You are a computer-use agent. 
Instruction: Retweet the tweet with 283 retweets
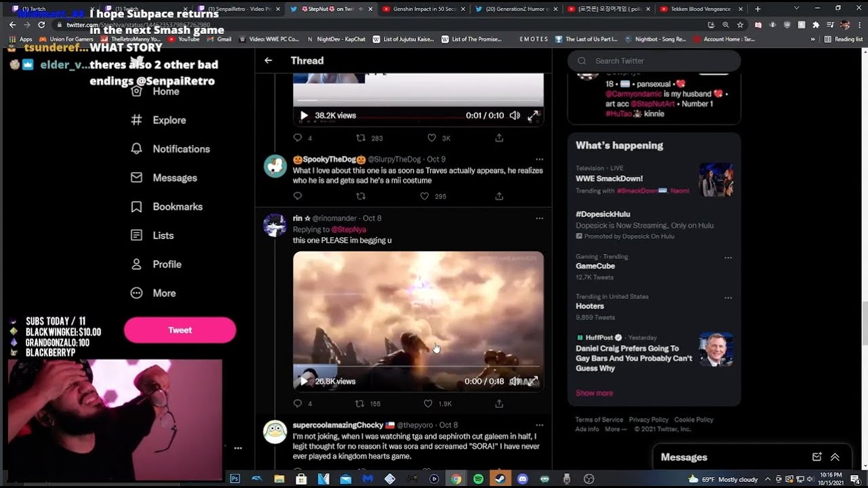point(361,138)
